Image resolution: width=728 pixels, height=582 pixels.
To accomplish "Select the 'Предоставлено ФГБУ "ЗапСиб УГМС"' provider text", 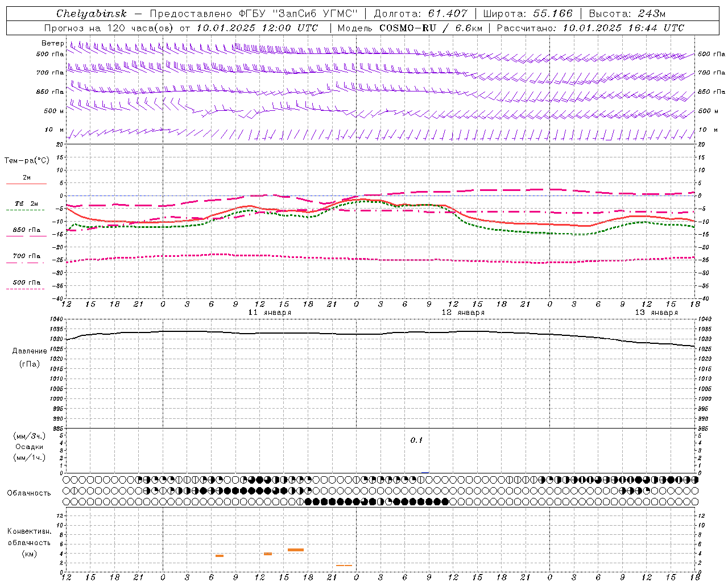I will (x=254, y=14).
